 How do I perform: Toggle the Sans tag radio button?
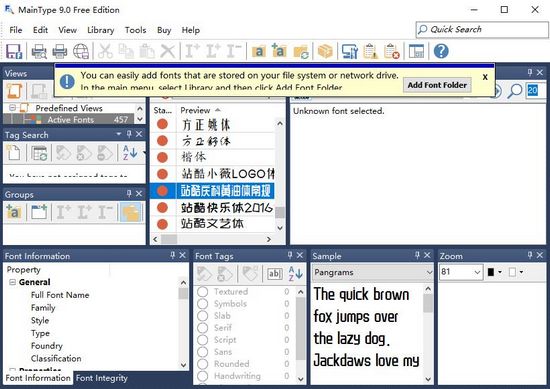(x=202, y=352)
